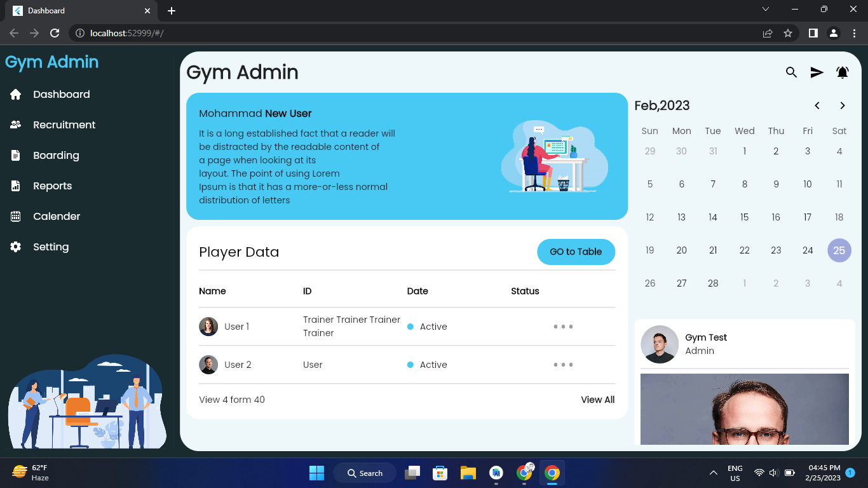Select February 25 on the calendar

coord(839,250)
